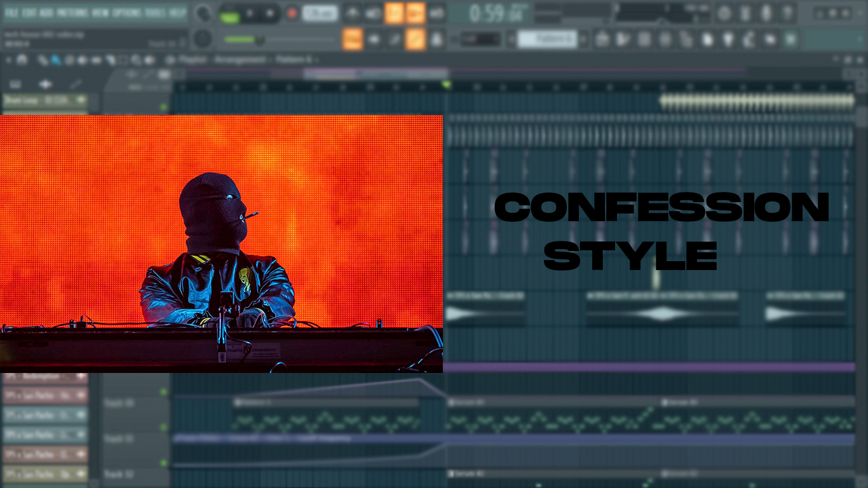Click the tempo display field

point(320,13)
